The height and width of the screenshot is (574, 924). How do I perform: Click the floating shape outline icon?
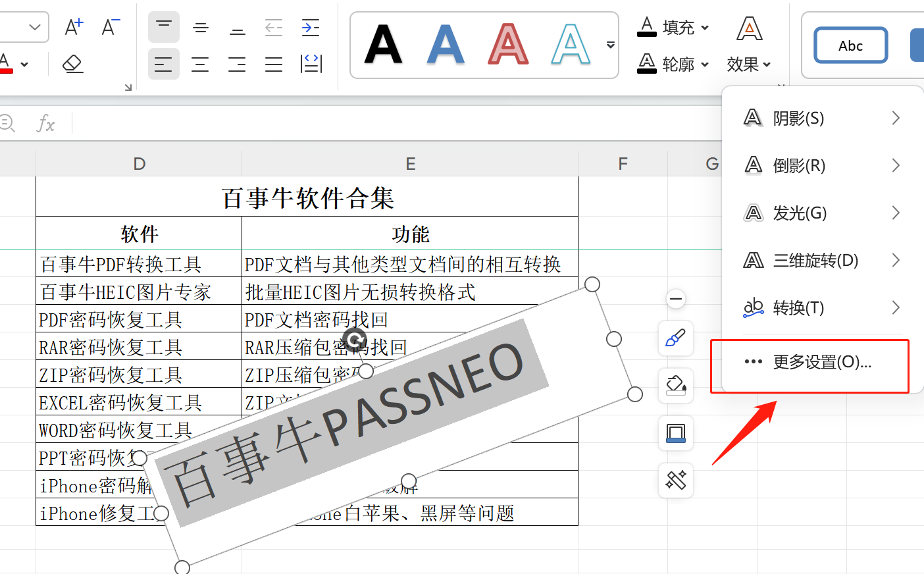pyautogui.click(x=676, y=433)
